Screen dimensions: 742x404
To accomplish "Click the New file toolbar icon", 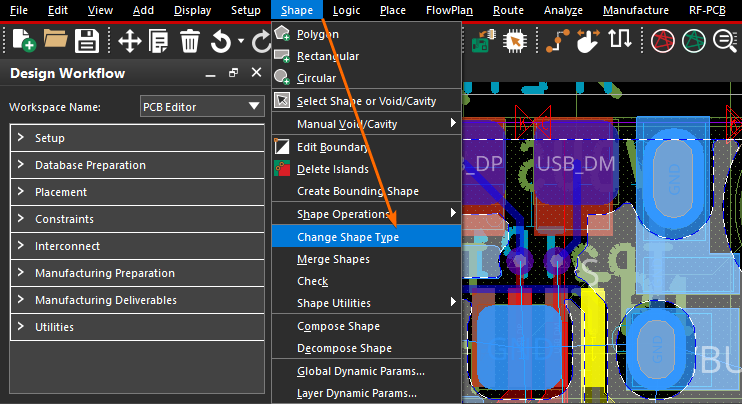I will 23,41.
